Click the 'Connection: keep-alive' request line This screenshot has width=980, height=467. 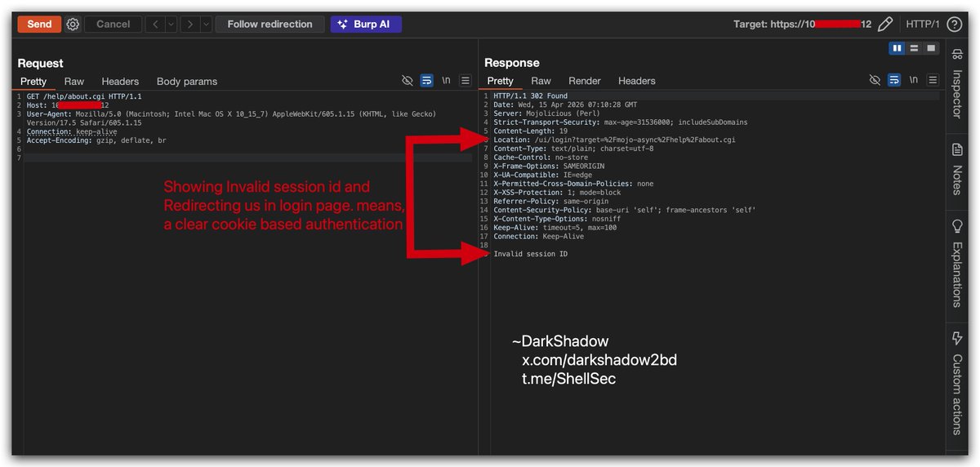pyautogui.click(x=72, y=131)
